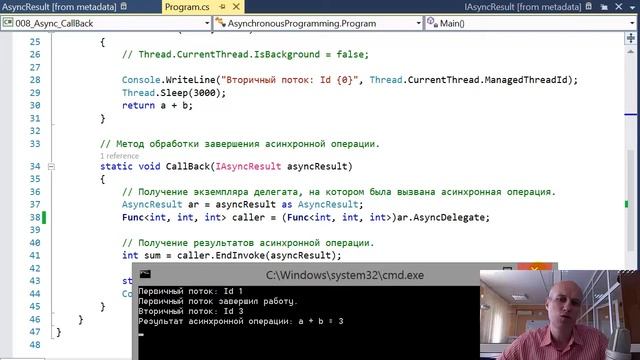Close the IAsyncResult preview tab

[x=618, y=7]
